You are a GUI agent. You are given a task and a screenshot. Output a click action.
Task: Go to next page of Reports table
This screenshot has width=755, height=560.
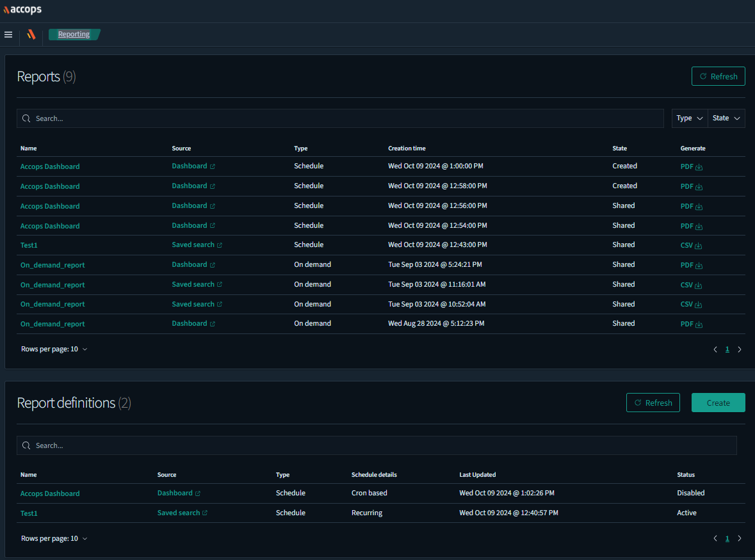click(740, 349)
